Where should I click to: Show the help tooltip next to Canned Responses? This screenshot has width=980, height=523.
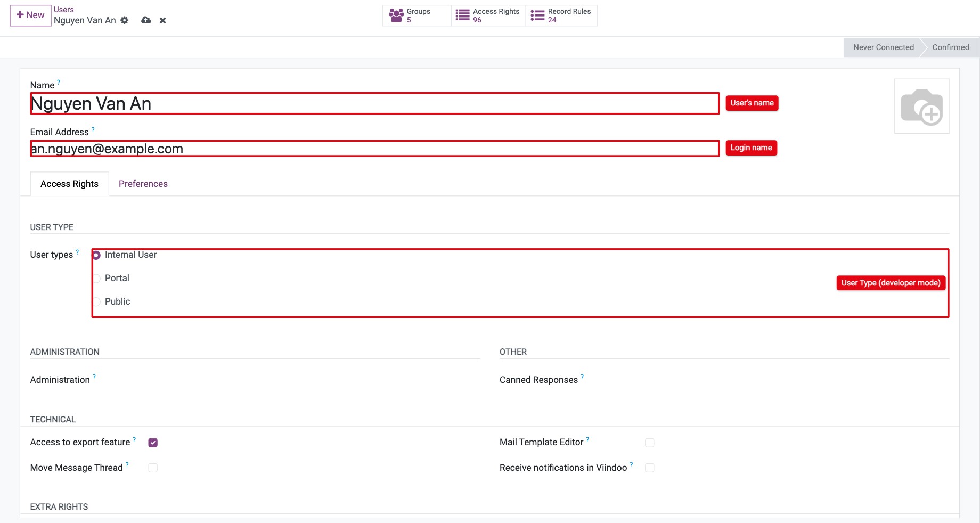582,377
